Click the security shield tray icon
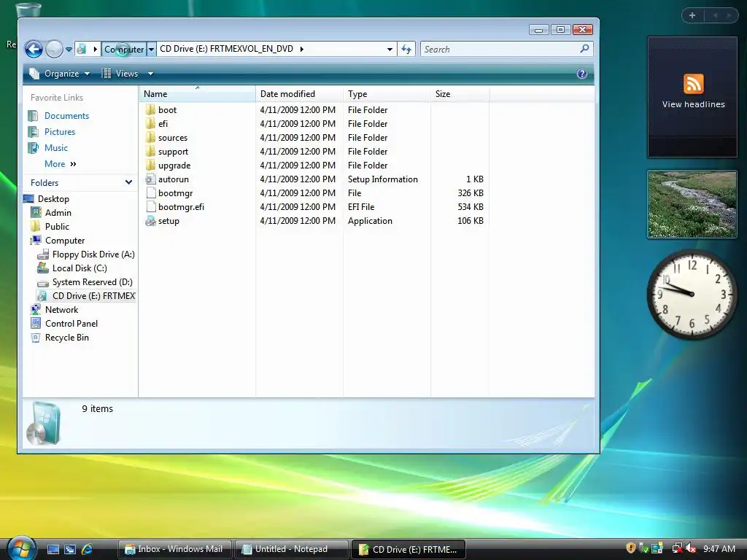 tap(631, 548)
